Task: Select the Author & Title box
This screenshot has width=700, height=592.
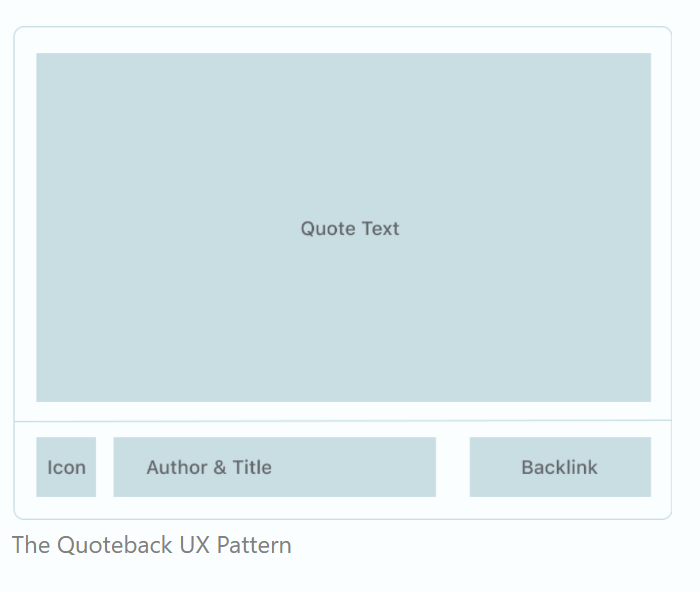Action: [275, 467]
